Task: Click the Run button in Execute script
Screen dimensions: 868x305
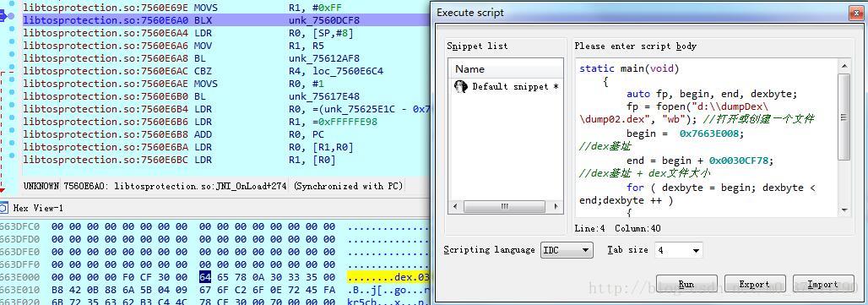Action: click(686, 285)
